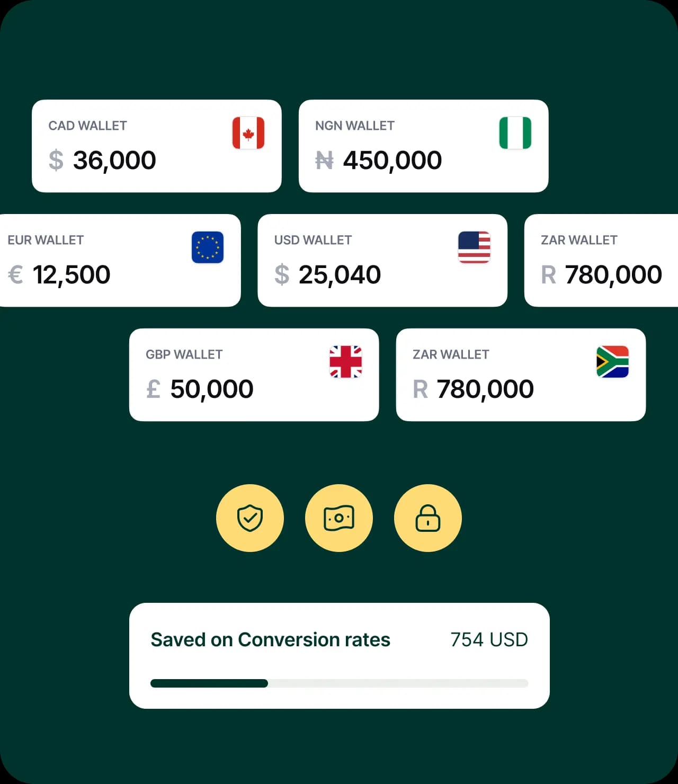This screenshot has height=784, width=678.
Task: Click the yellow shield checkmark icon
Action: point(250,518)
